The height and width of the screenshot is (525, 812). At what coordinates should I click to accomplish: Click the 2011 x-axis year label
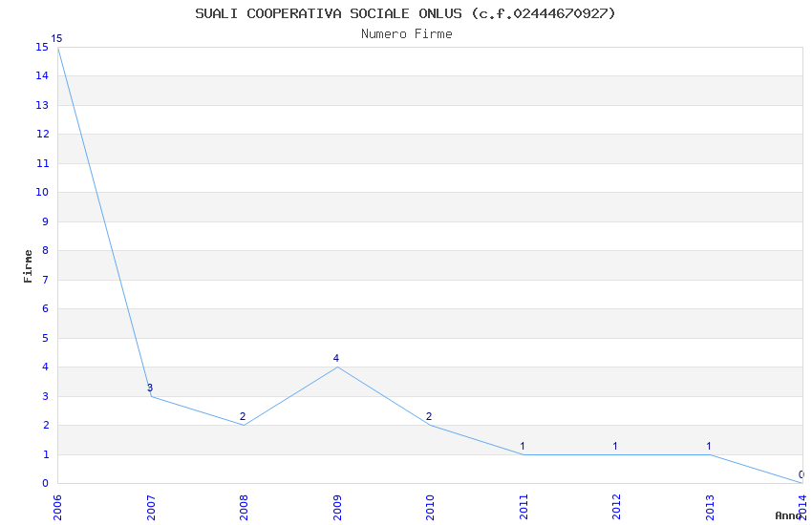[x=524, y=507]
